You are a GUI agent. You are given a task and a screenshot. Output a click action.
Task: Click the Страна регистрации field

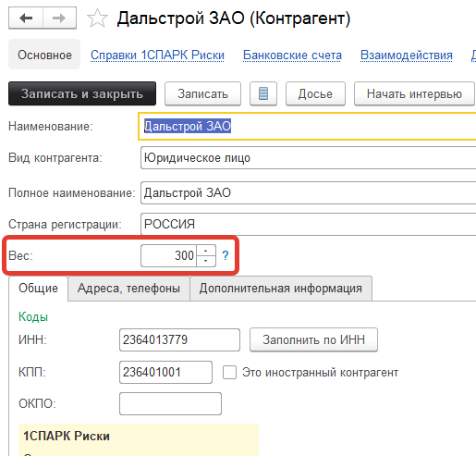[x=308, y=224]
